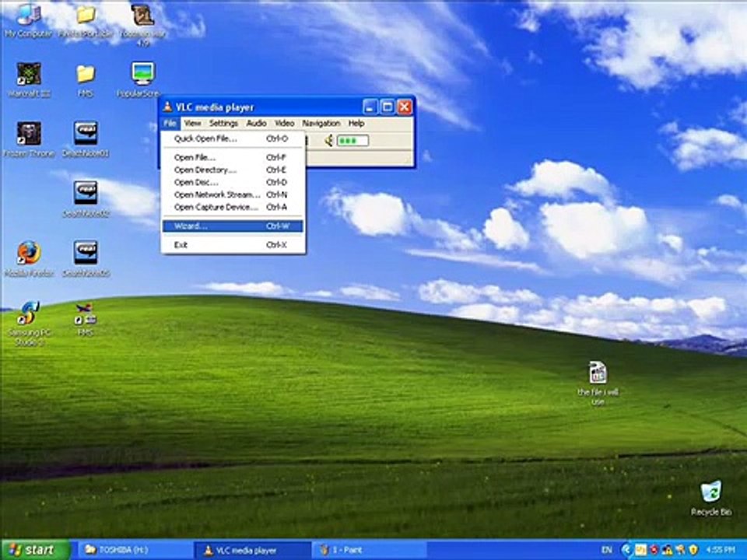Choose Open Directory... menu entry
This screenshot has height=560, width=747.
click(x=233, y=170)
